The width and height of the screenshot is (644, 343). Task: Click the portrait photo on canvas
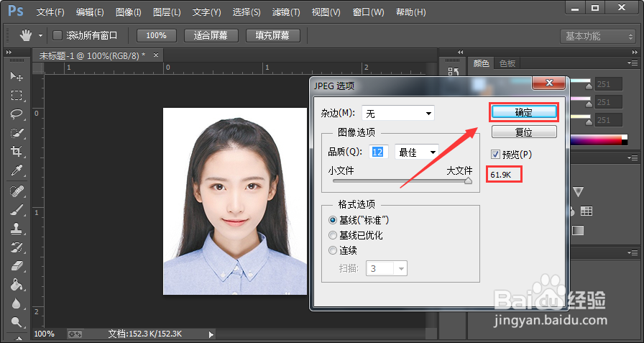coord(235,201)
